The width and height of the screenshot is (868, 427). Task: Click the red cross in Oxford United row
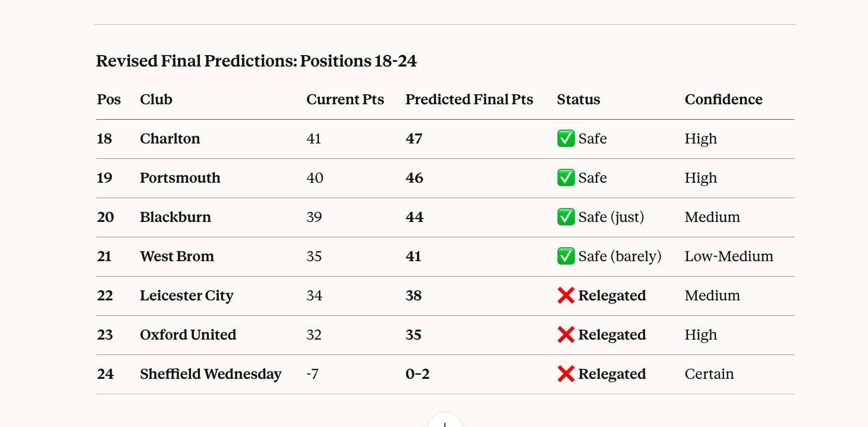[x=565, y=335]
